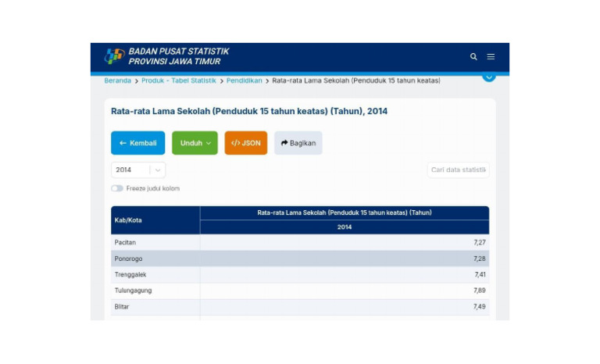Click the 2014 column header

(345, 227)
